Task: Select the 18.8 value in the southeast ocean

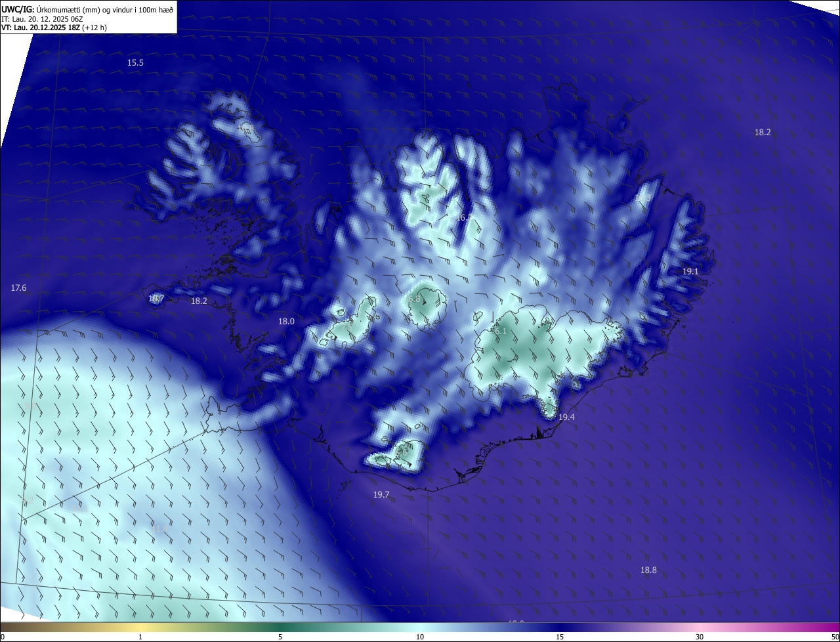Action: tap(648, 570)
